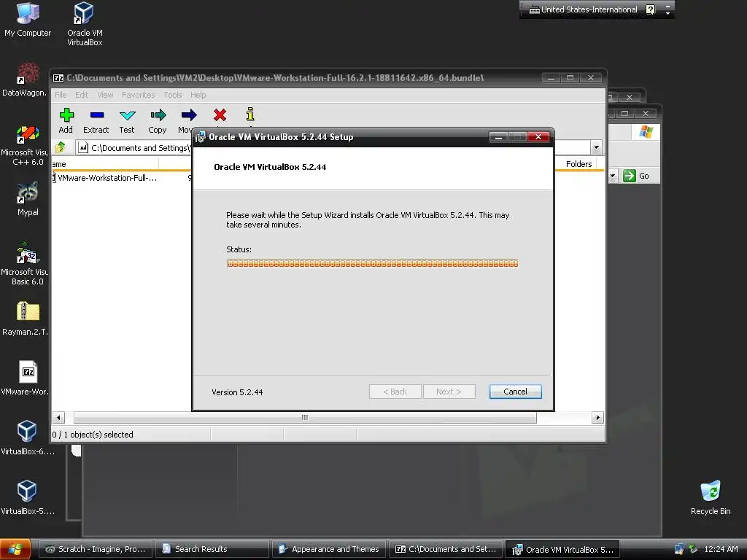Switch to Search Results taskbar button

[212, 549]
